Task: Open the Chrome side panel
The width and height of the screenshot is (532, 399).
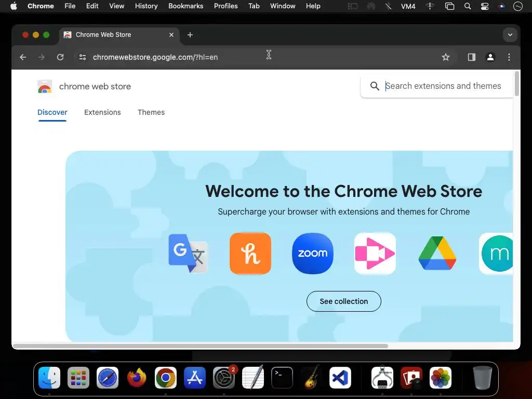Action: (x=472, y=57)
